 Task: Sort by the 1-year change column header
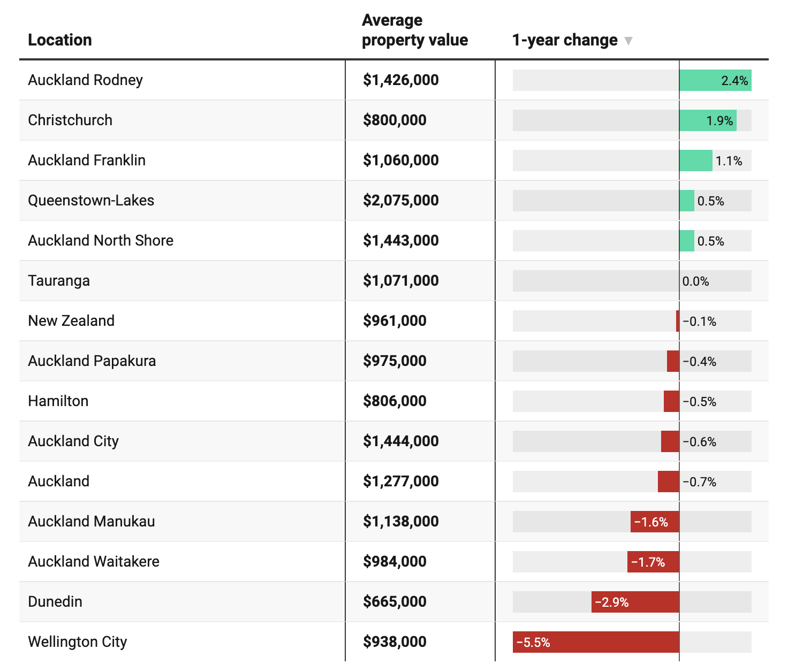click(565, 40)
